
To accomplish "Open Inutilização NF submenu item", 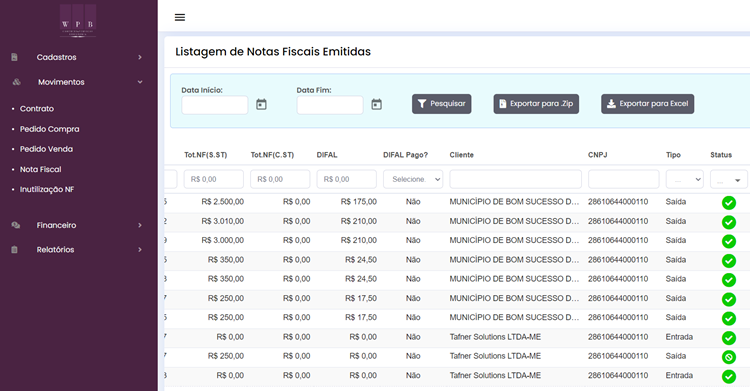I will coord(47,189).
